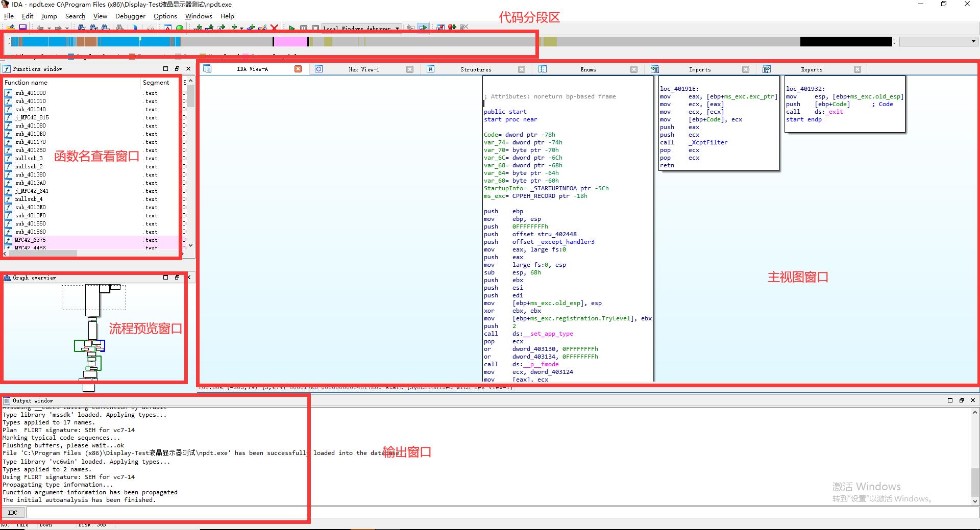Click the IDC button beside command line
Image resolution: width=980 pixels, height=530 pixels.
(13, 513)
